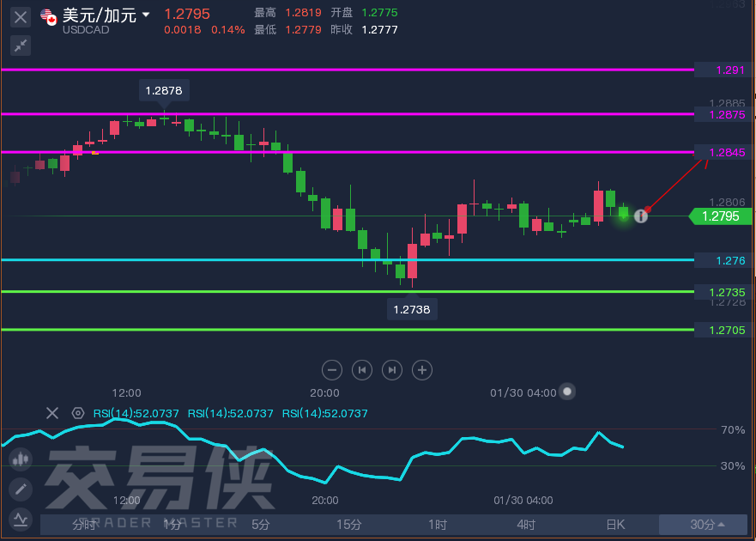
Task: Select the pencil drawing tool
Action: [x=21, y=489]
